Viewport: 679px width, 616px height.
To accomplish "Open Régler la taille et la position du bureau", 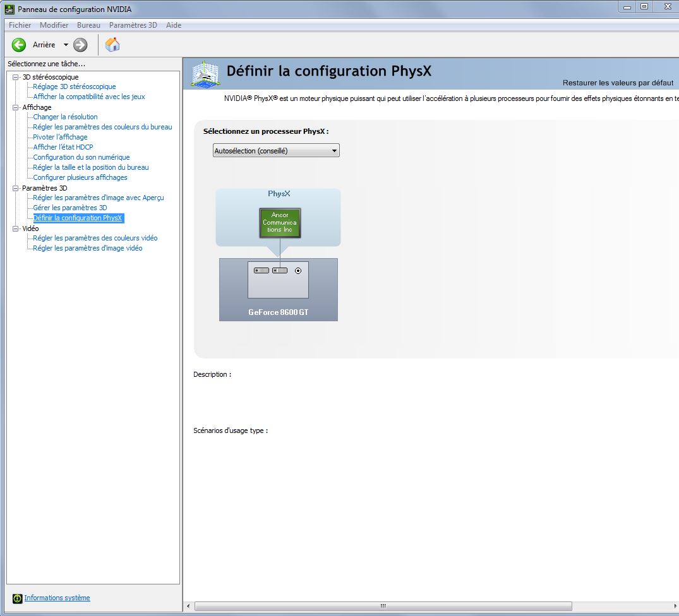I will pos(91,167).
